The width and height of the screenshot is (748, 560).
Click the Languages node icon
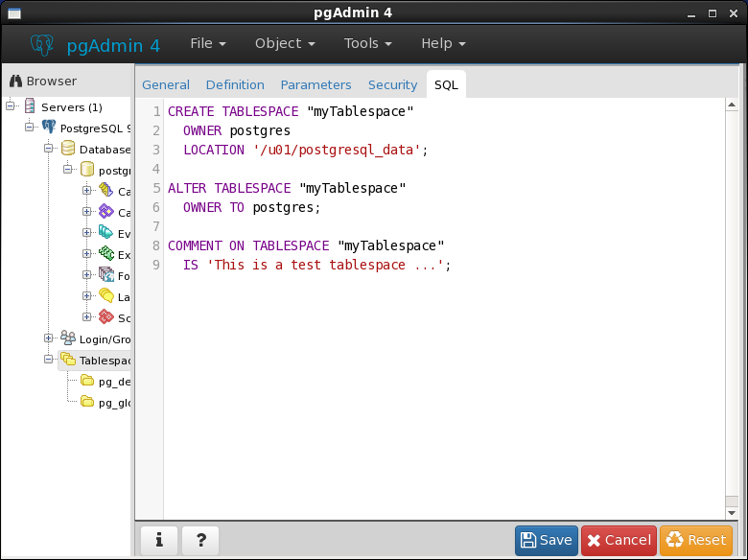pos(105,295)
